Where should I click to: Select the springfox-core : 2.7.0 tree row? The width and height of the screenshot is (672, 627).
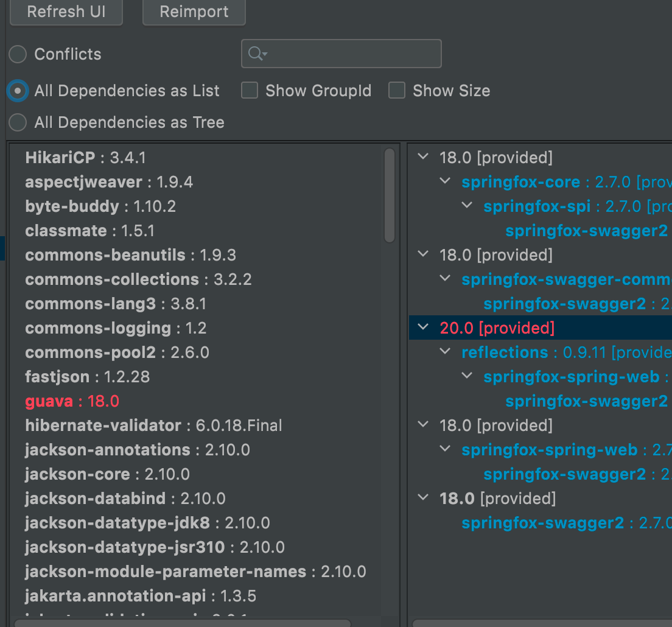(567, 182)
